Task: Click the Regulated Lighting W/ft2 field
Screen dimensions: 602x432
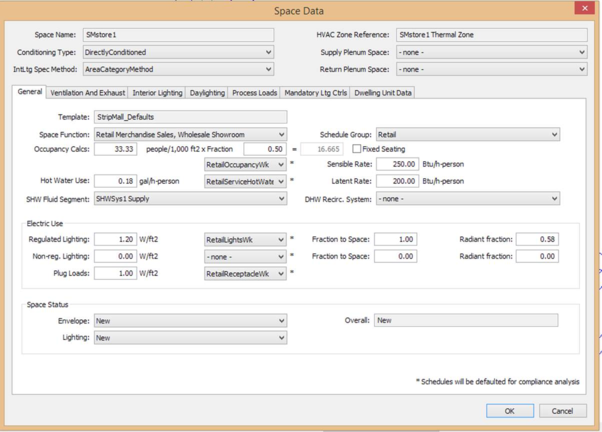Action: pos(115,240)
